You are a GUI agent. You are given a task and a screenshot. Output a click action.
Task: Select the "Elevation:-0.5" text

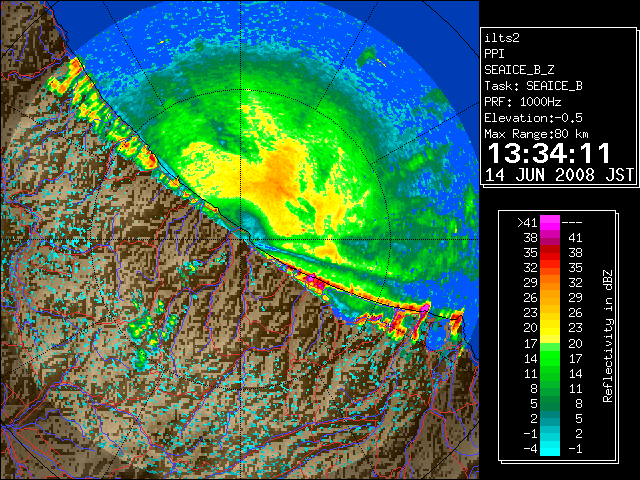[x=533, y=118]
